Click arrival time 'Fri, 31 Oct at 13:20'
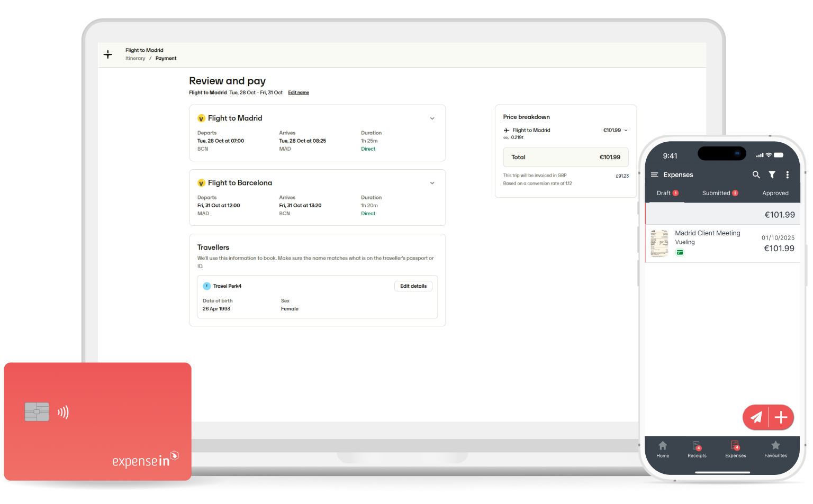The height and width of the screenshot is (504, 813). (x=301, y=206)
